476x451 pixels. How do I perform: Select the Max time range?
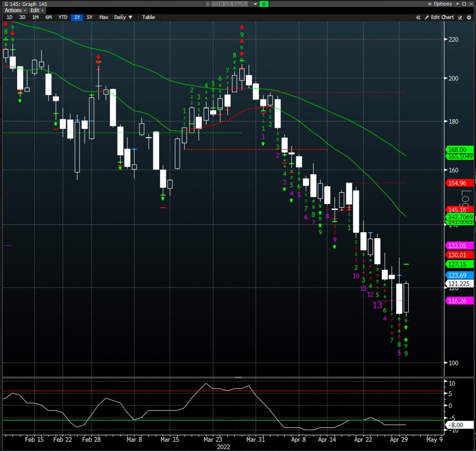click(x=104, y=17)
